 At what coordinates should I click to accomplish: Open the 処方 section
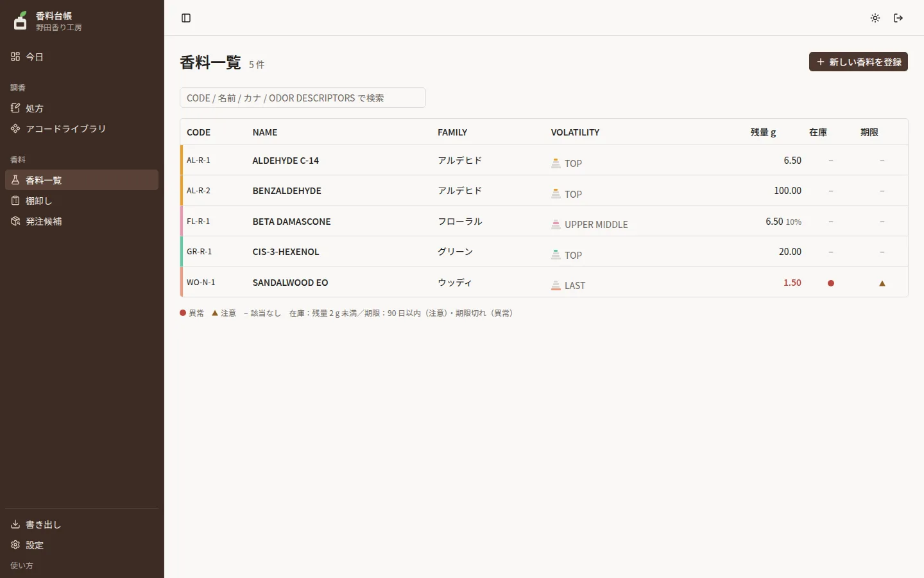81,108
